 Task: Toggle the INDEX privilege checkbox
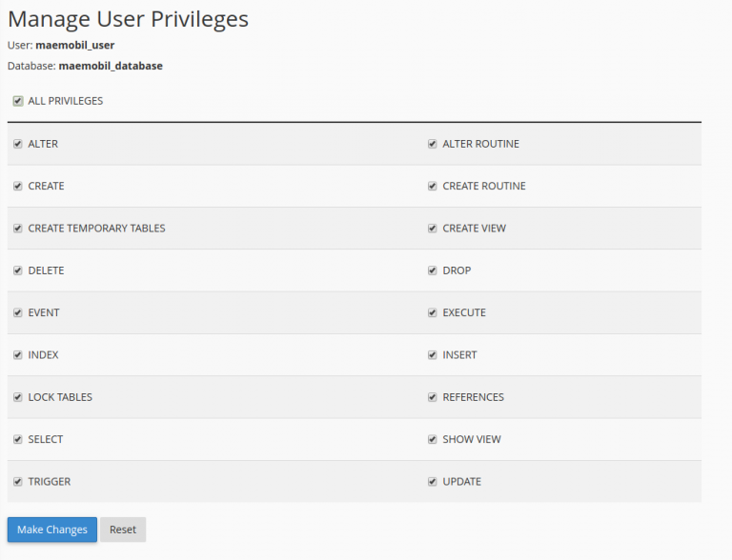point(18,355)
